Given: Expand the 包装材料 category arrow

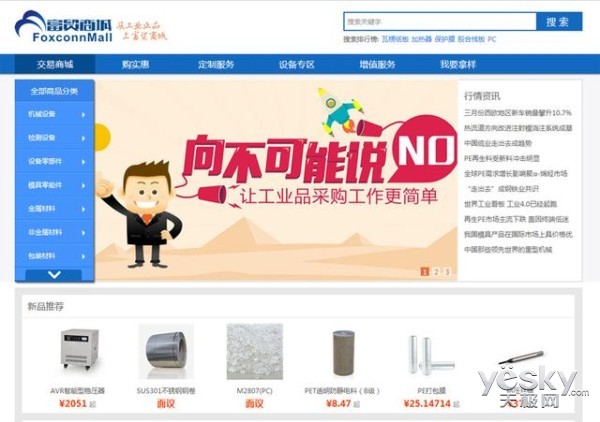Looking at the screenshot, I should (83, 256).
